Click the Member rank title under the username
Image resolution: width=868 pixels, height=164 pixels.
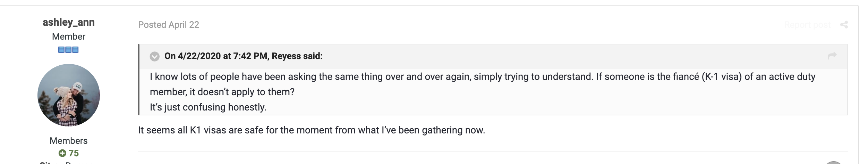[x=69, y=36]
